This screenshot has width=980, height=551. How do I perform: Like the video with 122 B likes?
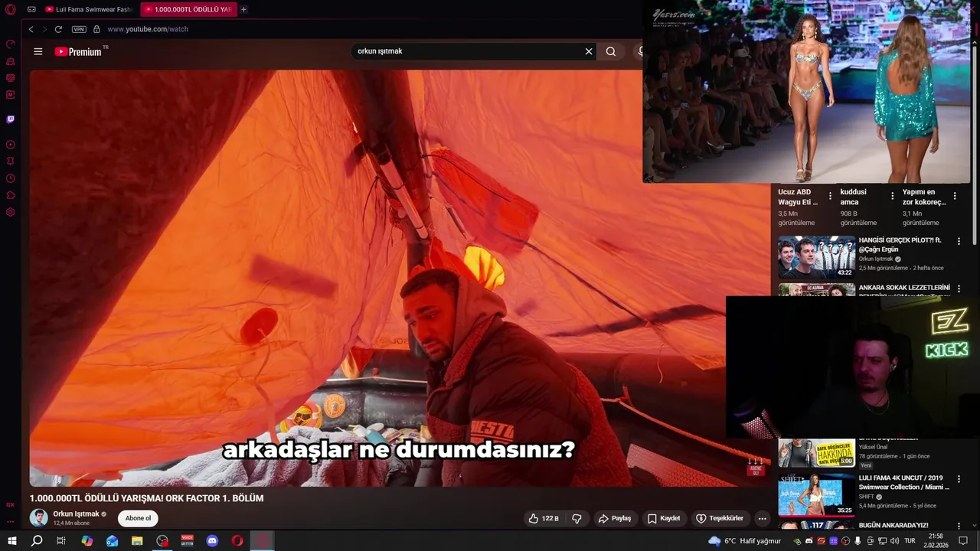(x=544, y=518)
